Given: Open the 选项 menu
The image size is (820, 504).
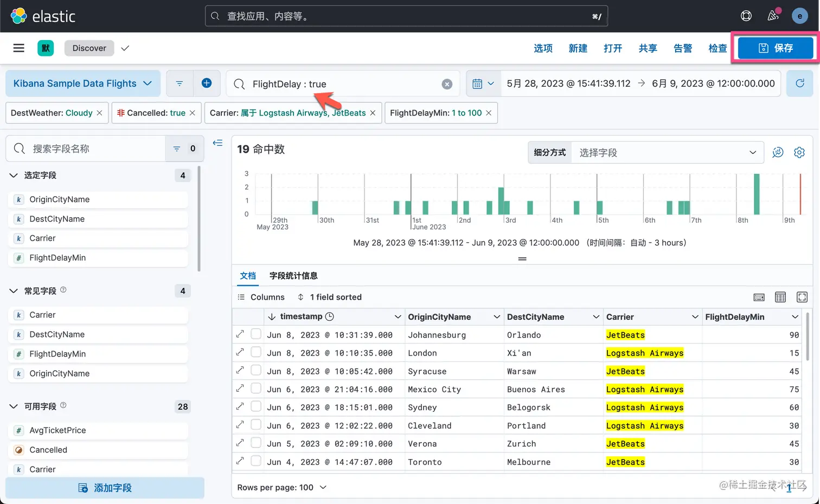Looking at the screenshot, I should click(543, 48).
